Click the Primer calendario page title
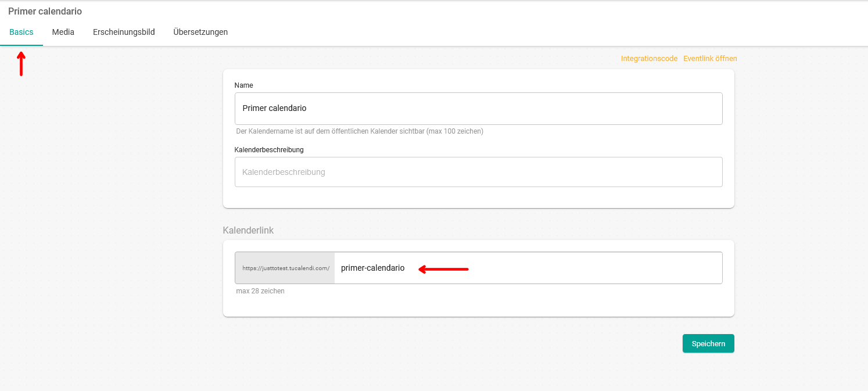Image resolution: width=868 pixels, height=391 pixels. pos(45,12)
